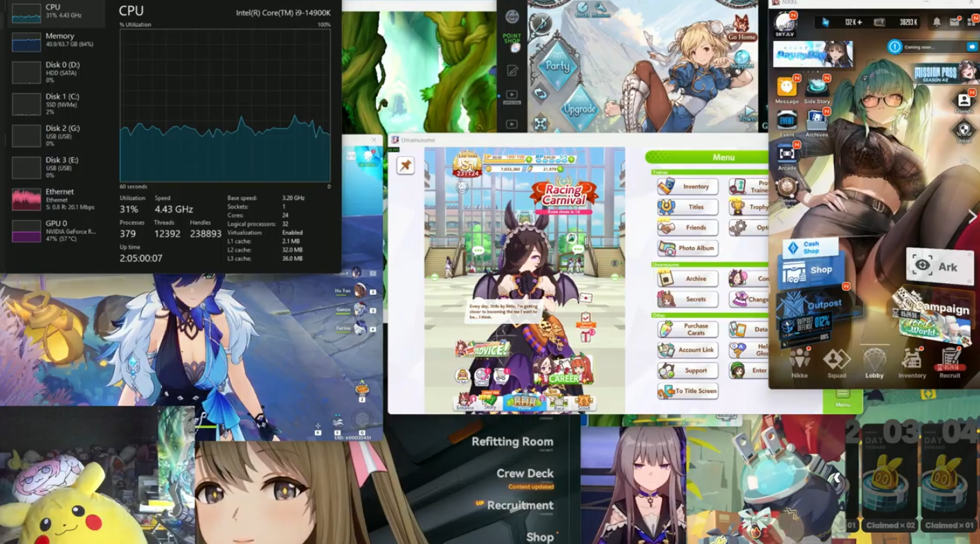Open Archive in Umamusume menu

tap(688, 278)
